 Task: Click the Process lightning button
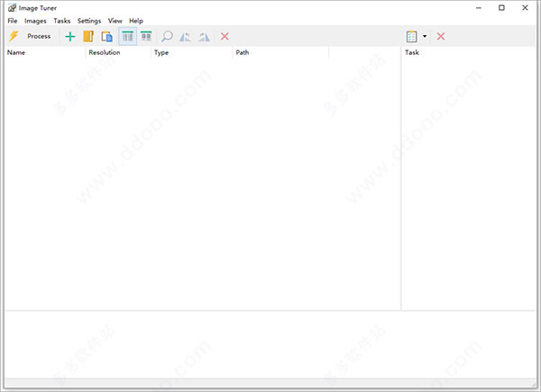coord(30,36)
